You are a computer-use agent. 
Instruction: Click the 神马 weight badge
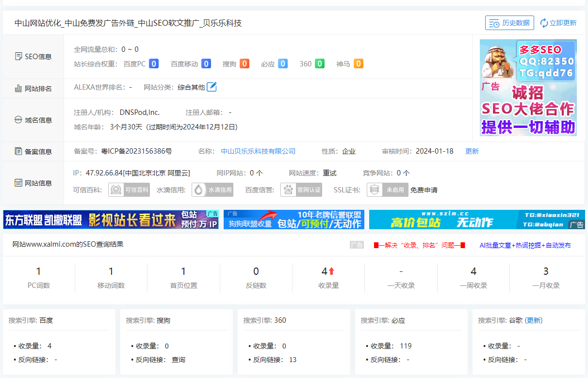point(359,63)
